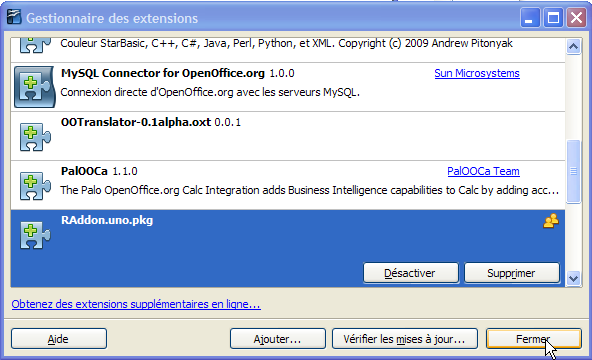Remove RAddon using the Supprimer button
Screen dimensions: 592x360
click(x=512, y=273)
